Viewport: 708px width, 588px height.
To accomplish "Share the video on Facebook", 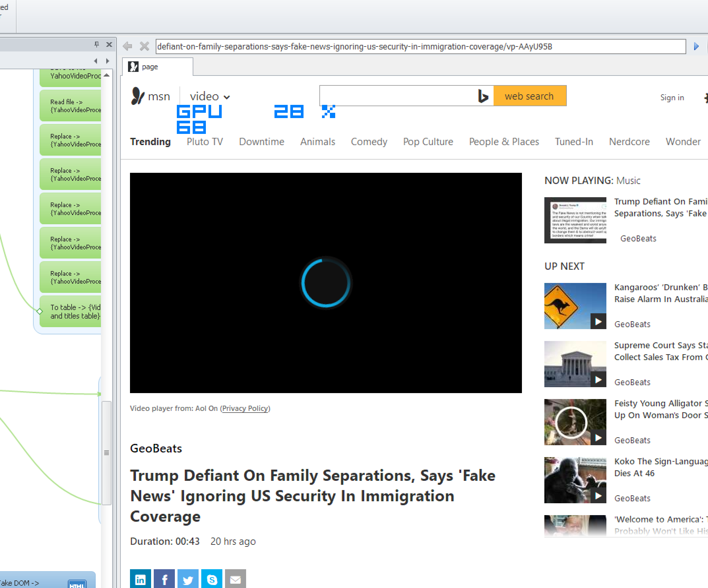I will coord(164,579).
